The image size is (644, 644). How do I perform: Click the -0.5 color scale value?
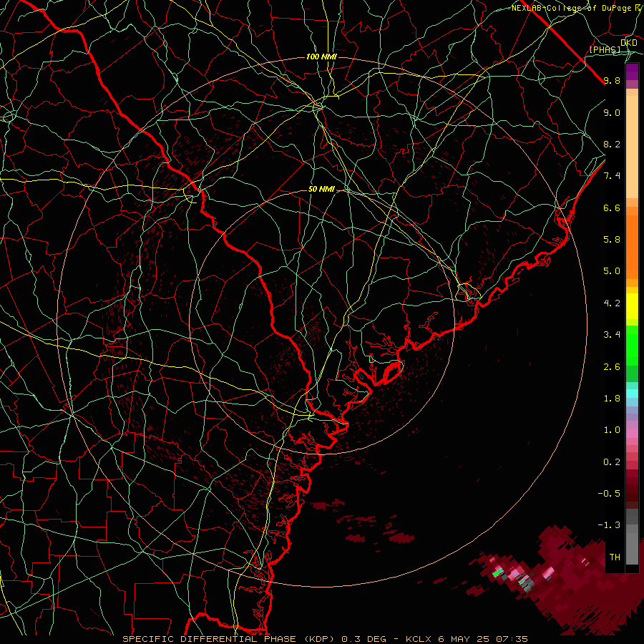(609, 494)
